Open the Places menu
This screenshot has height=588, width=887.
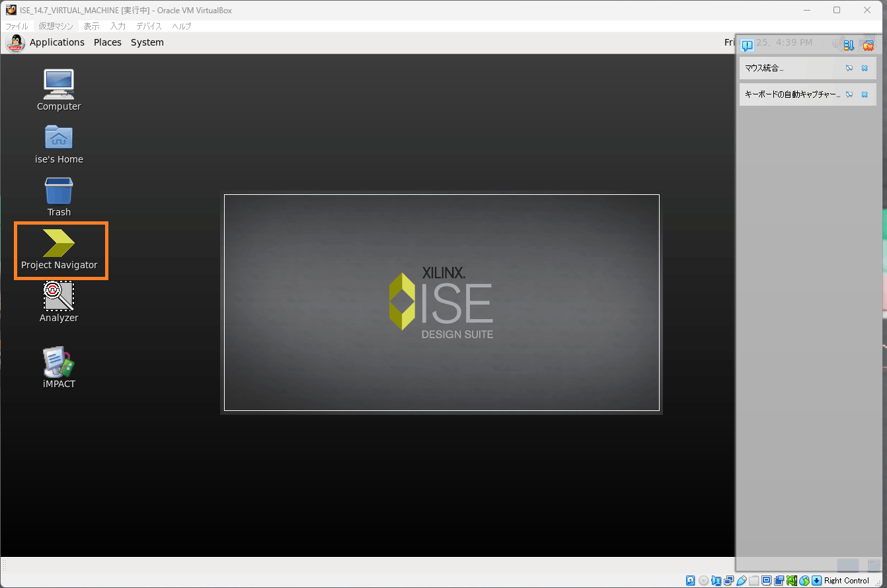tap(108, 42)
